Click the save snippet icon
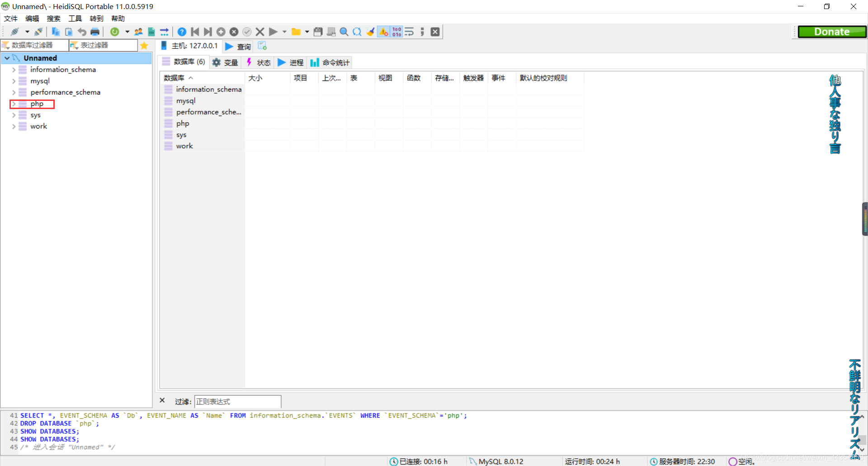 (331, 32)
